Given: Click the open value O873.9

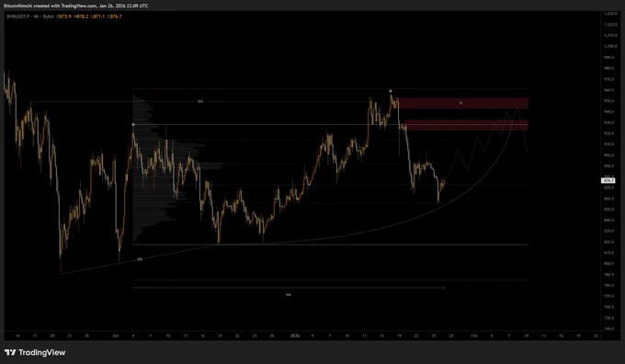Looking at the screenshot, I should (63, 17).
